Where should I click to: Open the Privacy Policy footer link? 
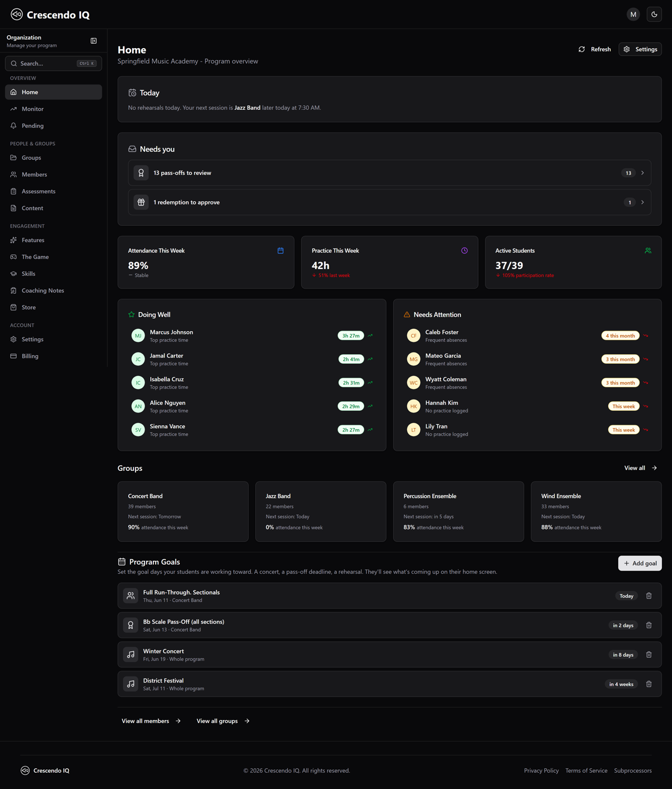tap(542, 771)
